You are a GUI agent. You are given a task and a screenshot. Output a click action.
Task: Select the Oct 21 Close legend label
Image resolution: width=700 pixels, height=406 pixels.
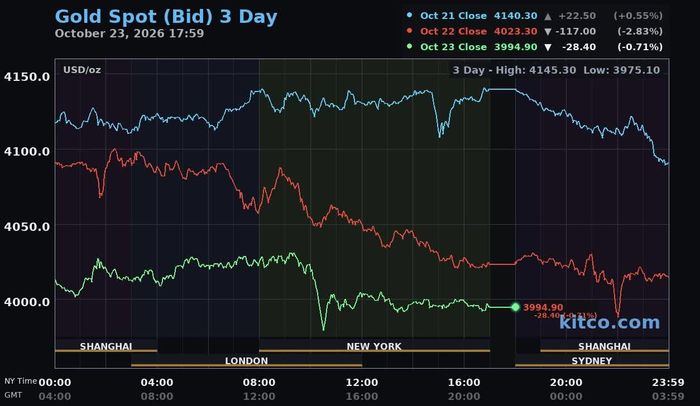[453, 16]
